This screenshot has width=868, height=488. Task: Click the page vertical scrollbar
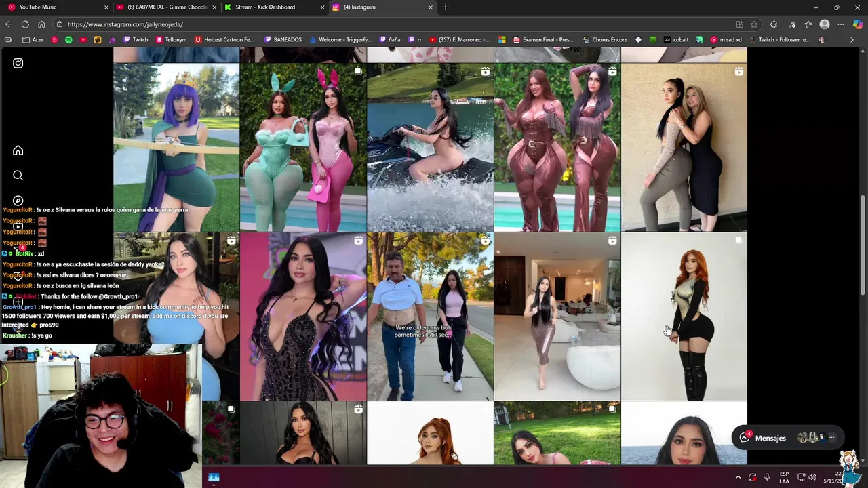[x=863, y=244]
